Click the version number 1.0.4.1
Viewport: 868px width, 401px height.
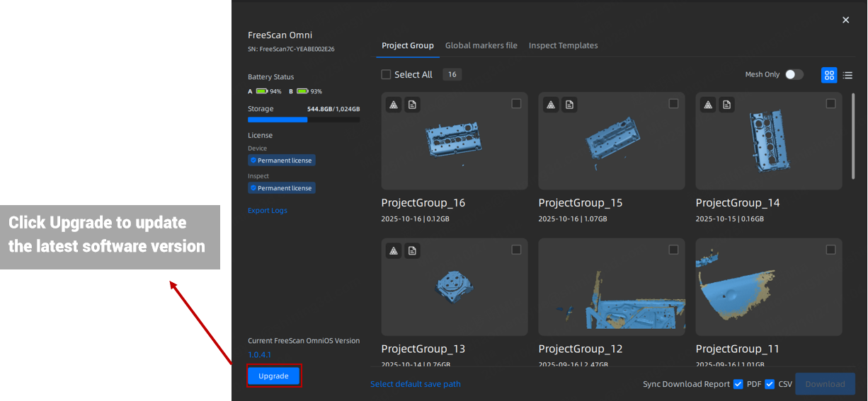[x=259, y=354]
